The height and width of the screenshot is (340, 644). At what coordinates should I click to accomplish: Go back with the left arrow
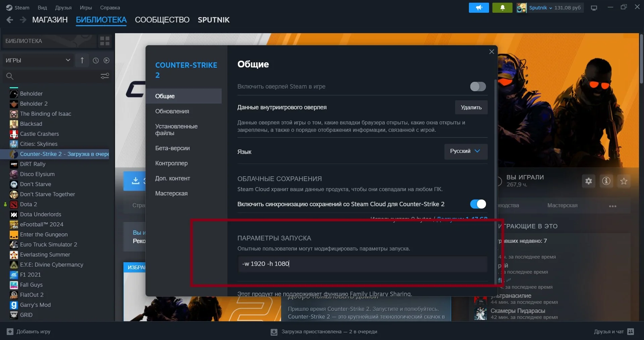[x=10, y=20]
